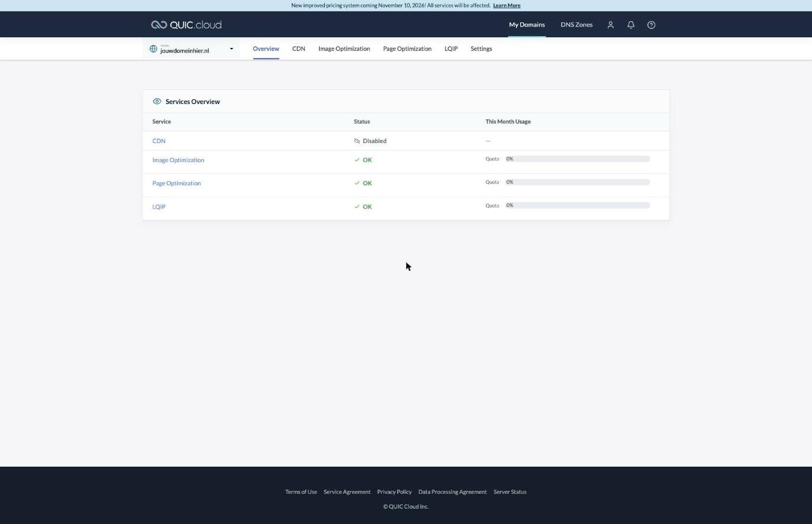Viewport: 812px width, 524px height.
Task: Open DNS Zones in top navigation
Action: [576, 25]
